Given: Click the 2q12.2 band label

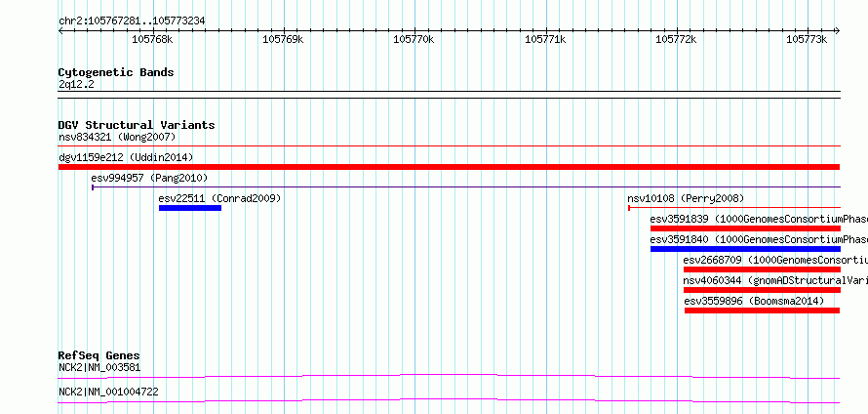Looking at the screenshot, I should tap(76, 84).
